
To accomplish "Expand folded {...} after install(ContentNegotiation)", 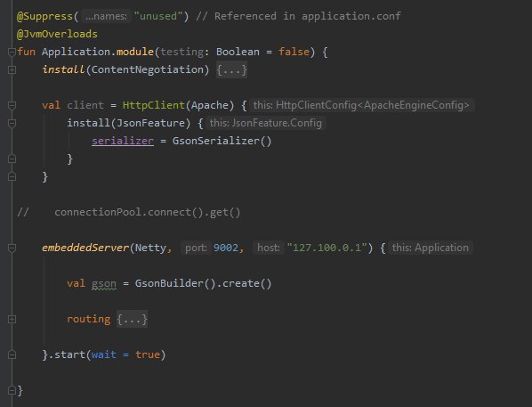I will tap(231, 70).
